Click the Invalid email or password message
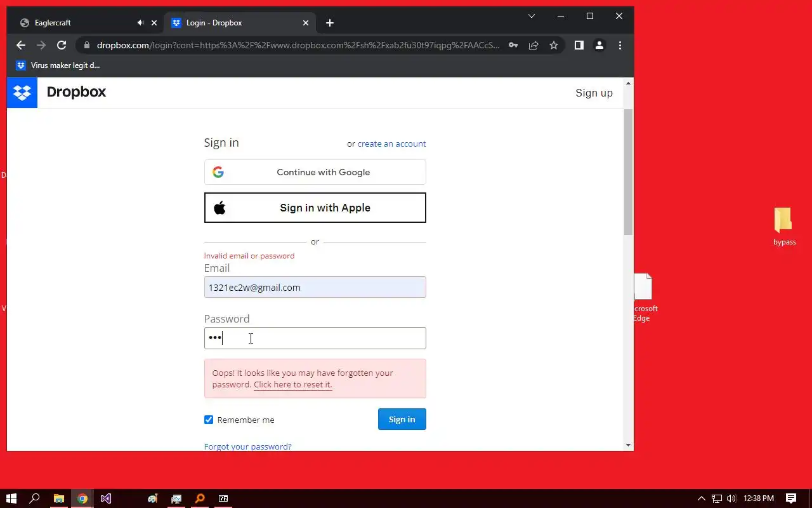Screen dimensions: 812x508 coord(249,256)
